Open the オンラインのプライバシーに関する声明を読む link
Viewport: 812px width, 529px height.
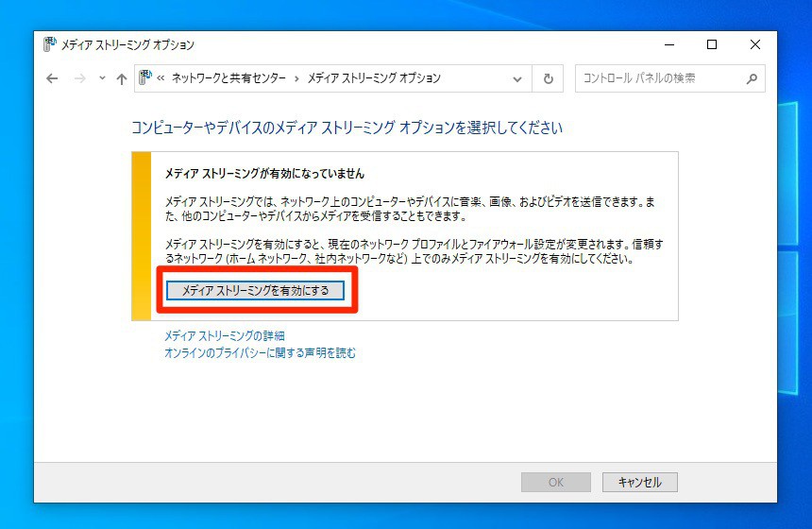(260, 353)
